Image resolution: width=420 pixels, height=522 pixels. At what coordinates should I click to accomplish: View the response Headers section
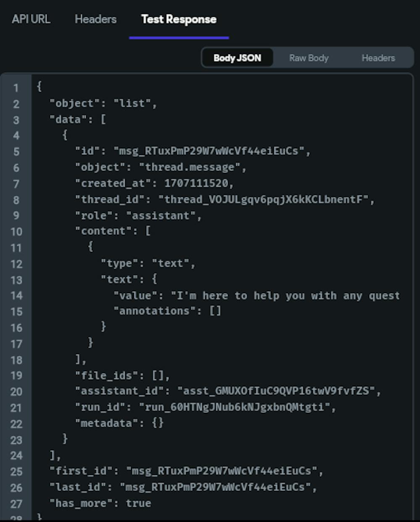click(378, 58)
